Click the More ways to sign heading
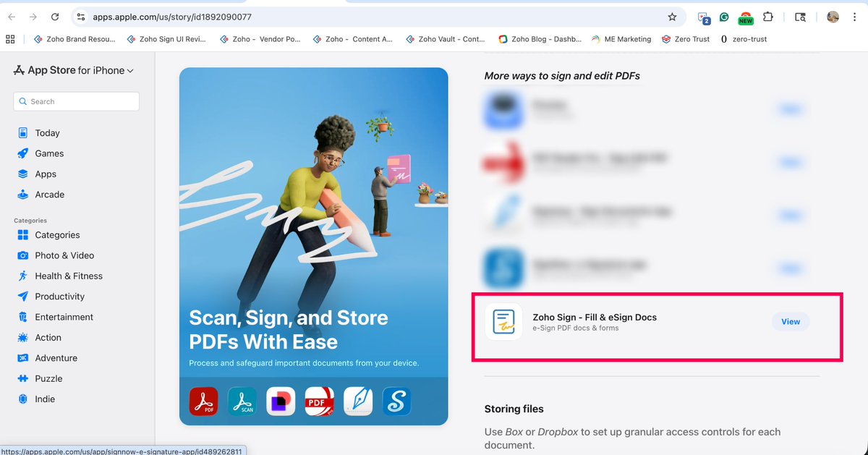The image size is (868, 455). (x=562, y=76)
